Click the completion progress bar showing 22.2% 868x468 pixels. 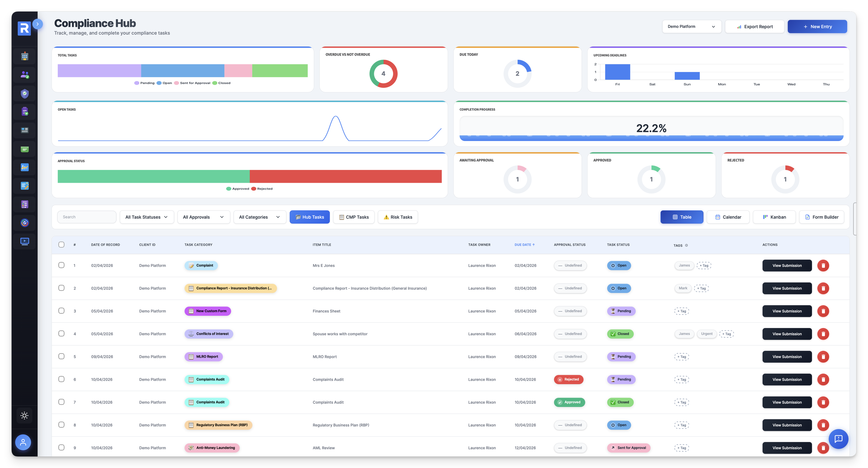pos(651,129)
